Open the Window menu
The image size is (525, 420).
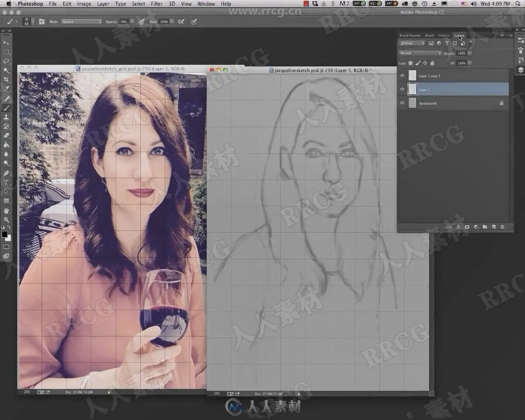point(206,4)
